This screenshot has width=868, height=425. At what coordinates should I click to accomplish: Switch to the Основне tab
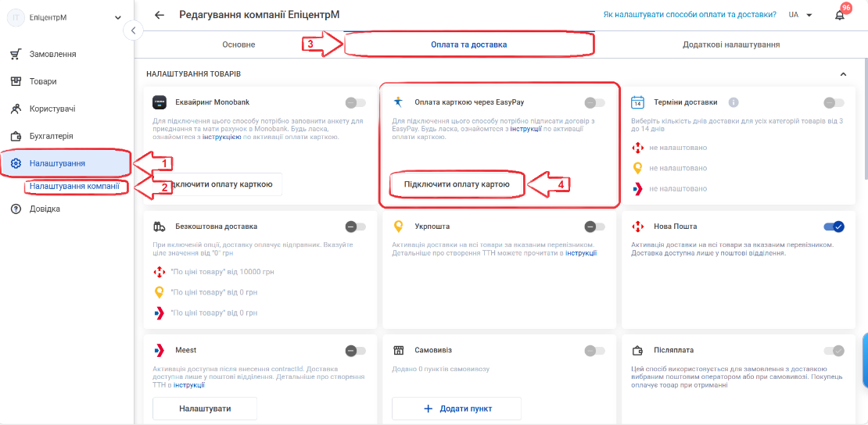239,45
